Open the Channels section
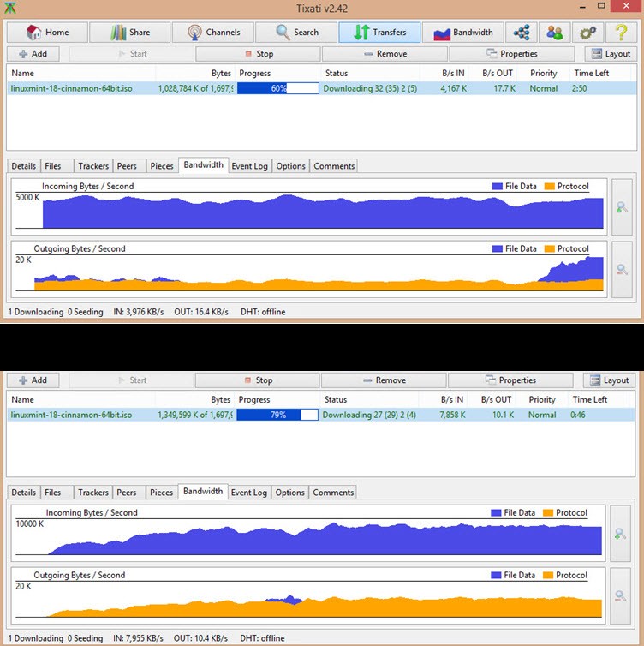Viewport: 644px width, 646px height. tap(213, 33)
